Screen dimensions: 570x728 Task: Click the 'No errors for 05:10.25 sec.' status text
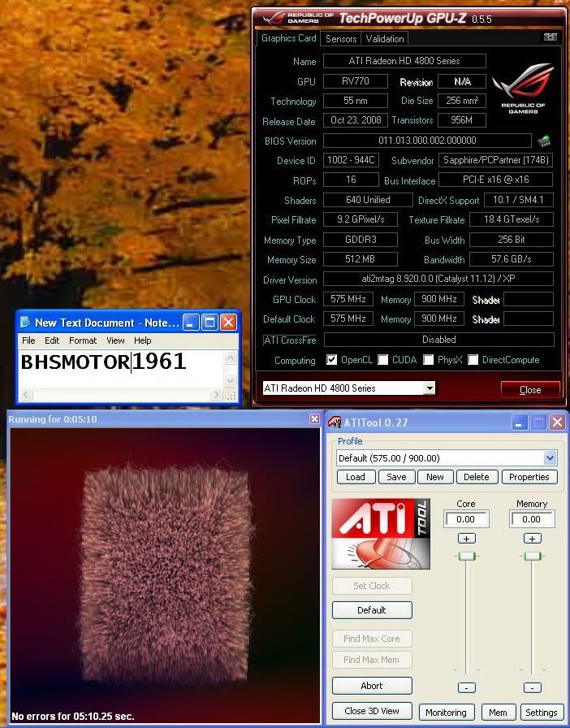pos(72,716)
